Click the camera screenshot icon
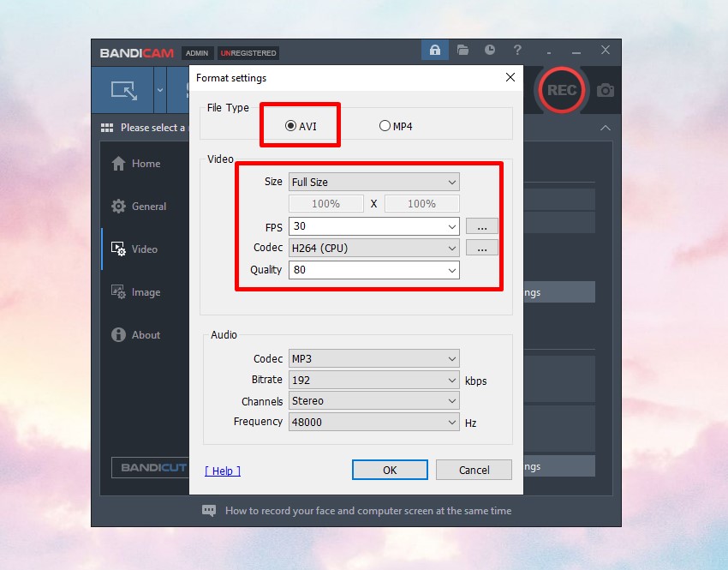728x570 pixels. coord(606,90)
